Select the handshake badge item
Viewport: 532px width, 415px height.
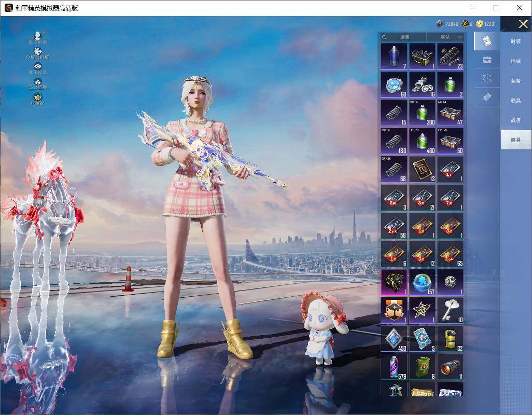click(x=394, y=311)
